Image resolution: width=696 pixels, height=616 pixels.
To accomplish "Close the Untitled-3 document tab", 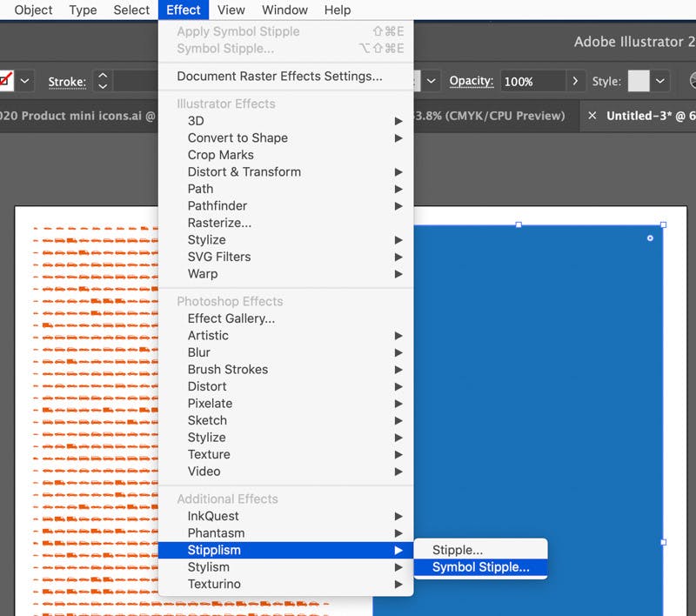I will click(592, 116).
